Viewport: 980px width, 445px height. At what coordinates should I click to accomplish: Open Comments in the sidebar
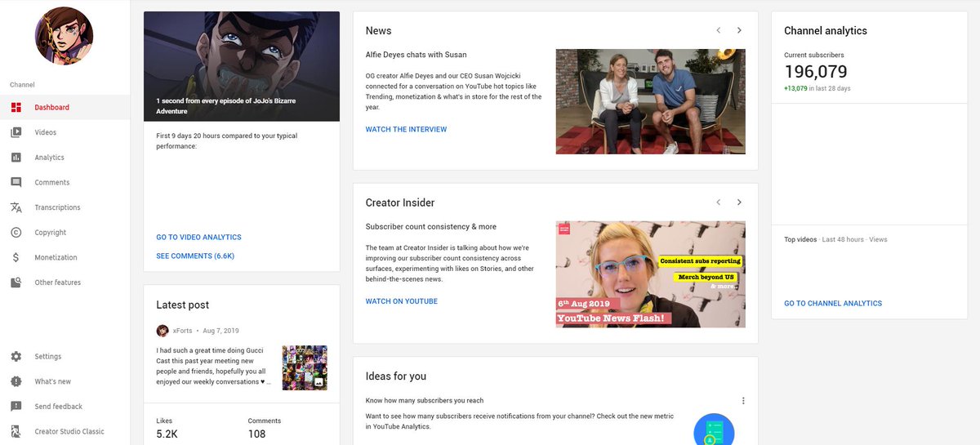point(65,183)
